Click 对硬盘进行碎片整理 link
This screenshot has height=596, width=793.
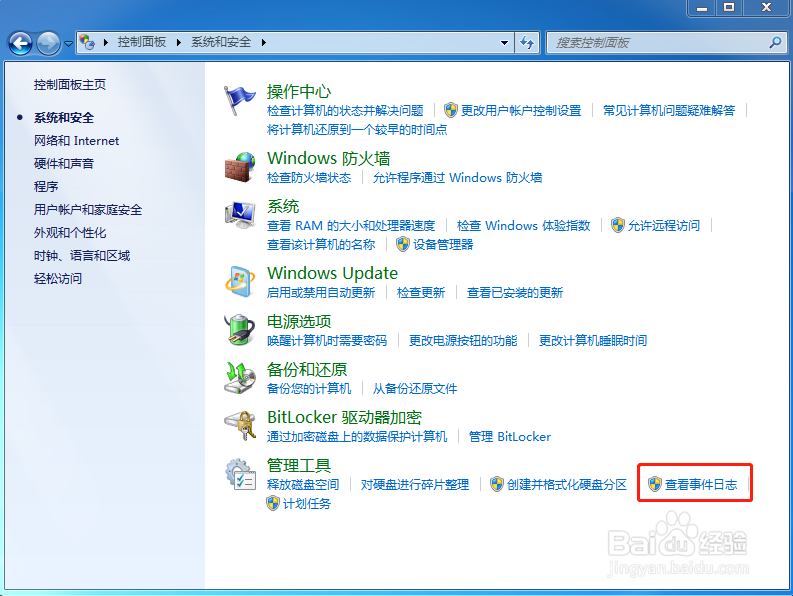(415, 485)
